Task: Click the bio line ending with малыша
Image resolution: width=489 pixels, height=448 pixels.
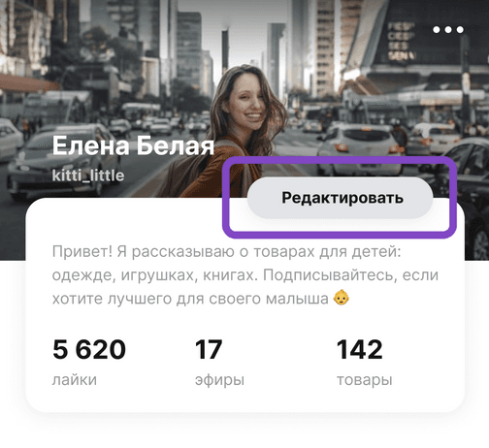Action: (x=201, y=299)
